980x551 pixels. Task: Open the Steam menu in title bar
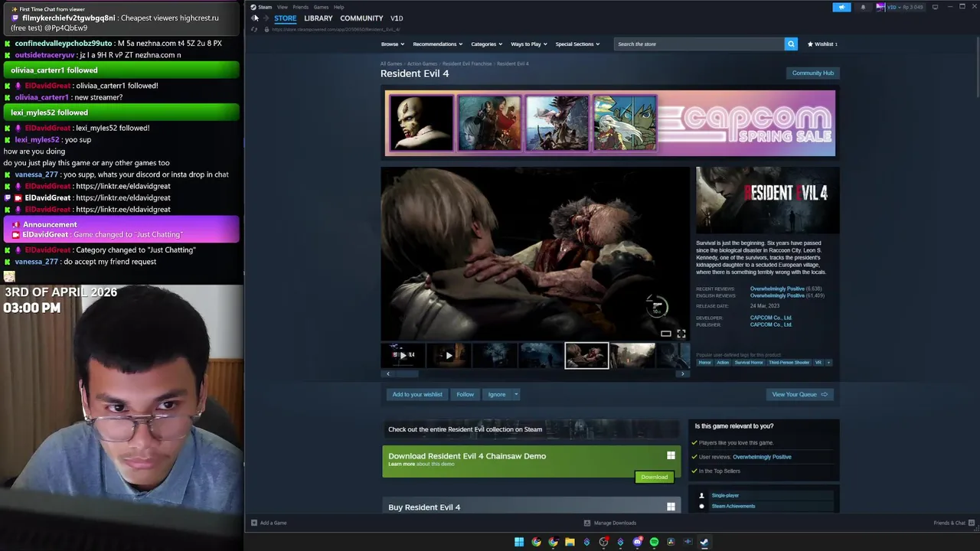[261, 7]
